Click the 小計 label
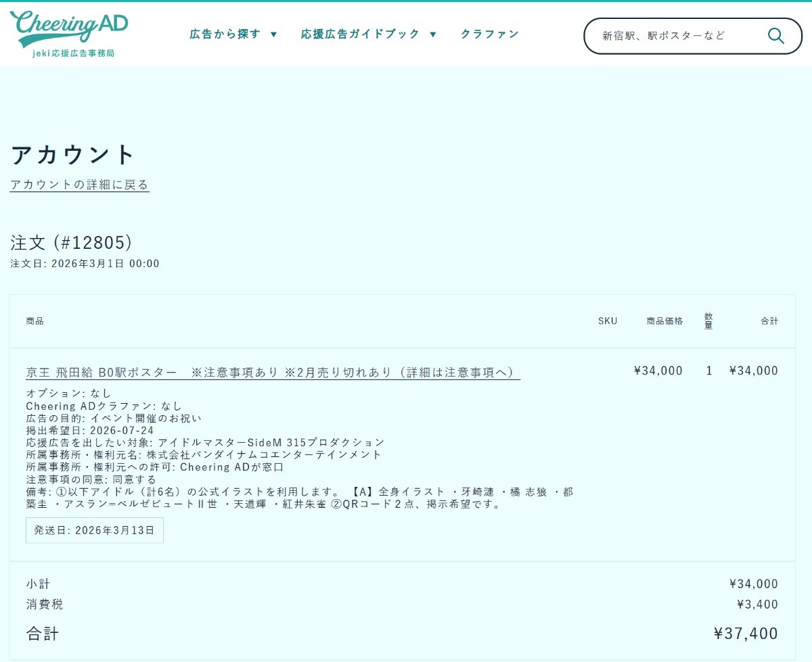This screenshot has height=662, width=812. (x=38, y=584)
